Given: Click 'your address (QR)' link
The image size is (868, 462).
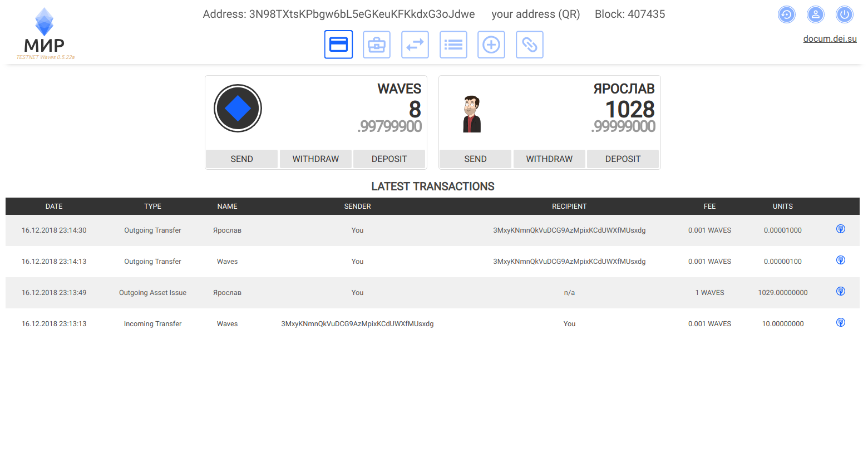Looking at the screenshot, I should click(535, 14).
